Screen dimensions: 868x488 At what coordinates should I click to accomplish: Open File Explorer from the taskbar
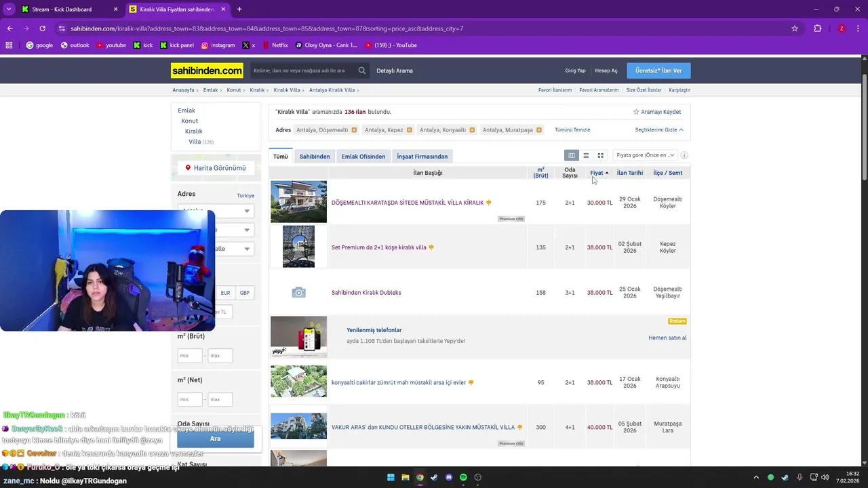point(405,477)
